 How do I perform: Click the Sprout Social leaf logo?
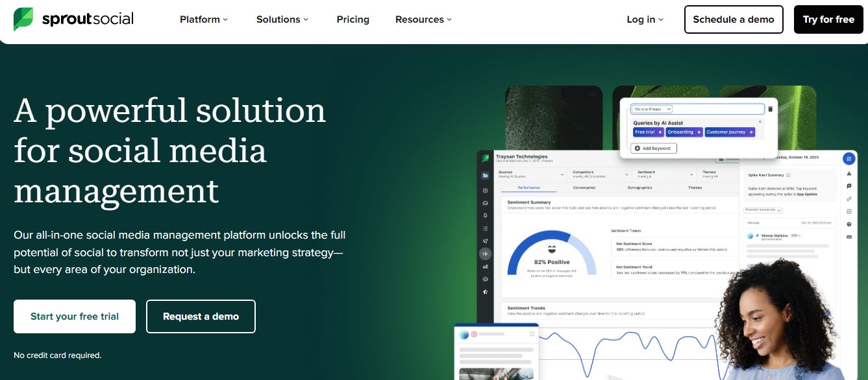pyautogui.click(x=24, y=19)
